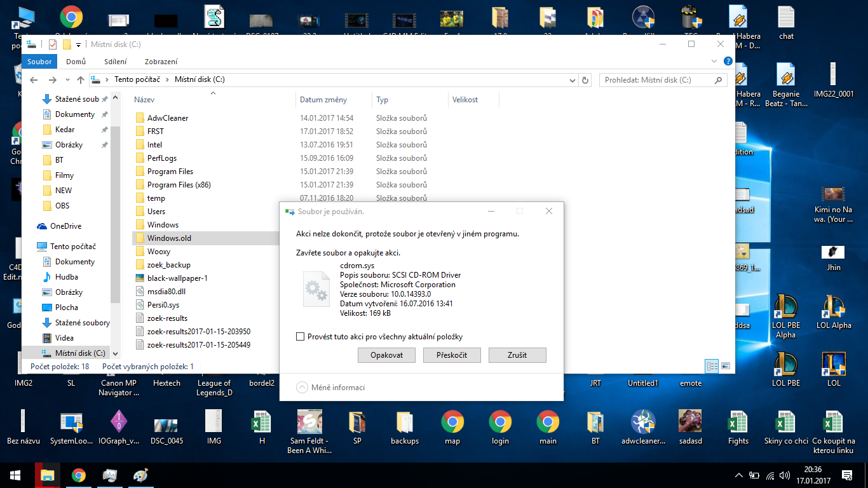
Task: Switch to details view icon in status bar
Action: [712, 366]
